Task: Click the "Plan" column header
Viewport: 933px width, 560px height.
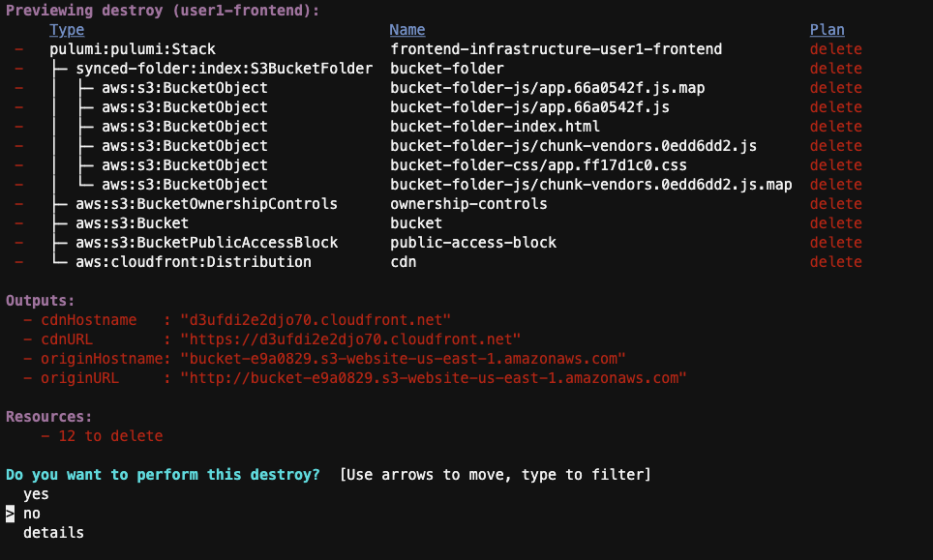Action: (828, 30)
